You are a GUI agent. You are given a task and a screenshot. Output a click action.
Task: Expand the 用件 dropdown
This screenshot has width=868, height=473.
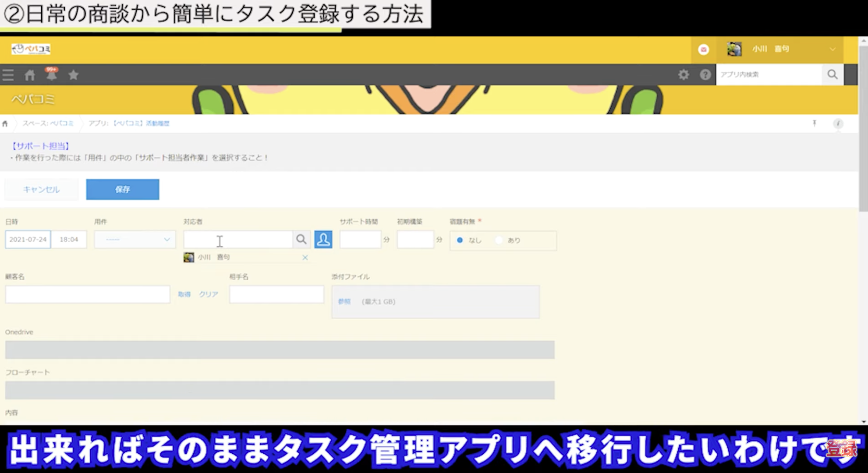(x=135, y=239)
